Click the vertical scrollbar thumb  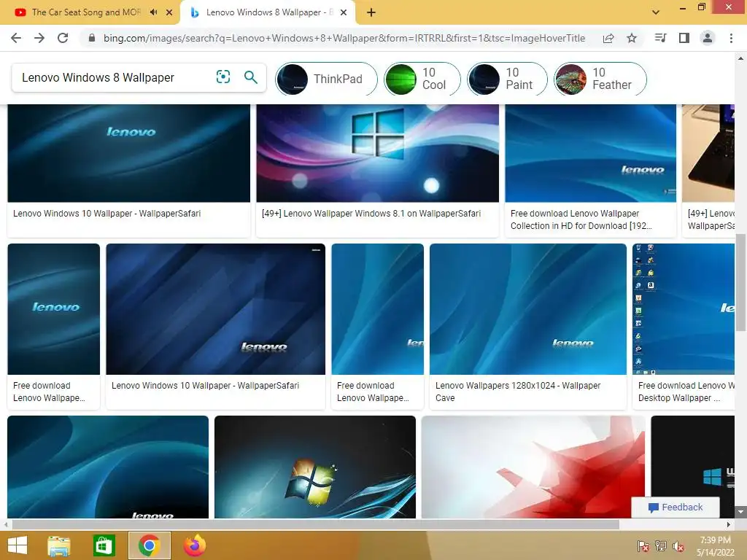pyautogui.click(x=740, y=281)
